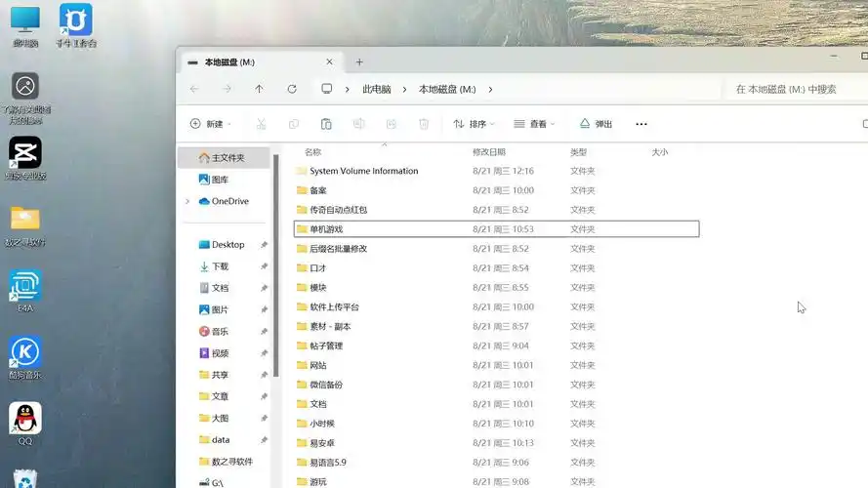Add a new Explorer tab
868x488 pixels.
tap(359, 61)
